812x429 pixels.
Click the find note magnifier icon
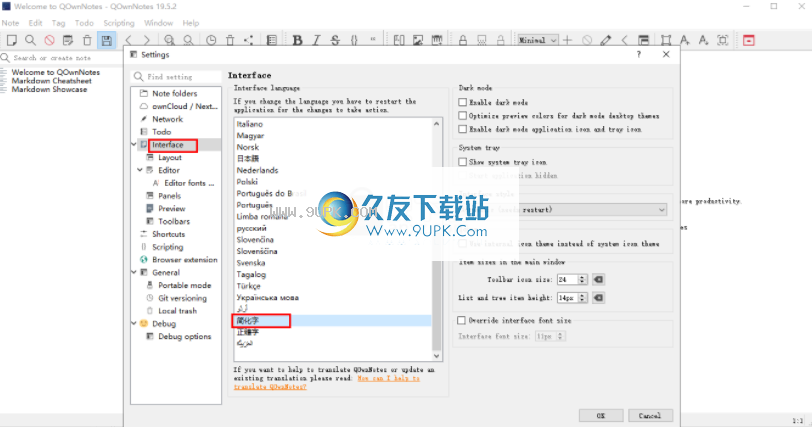pos(31,40)
